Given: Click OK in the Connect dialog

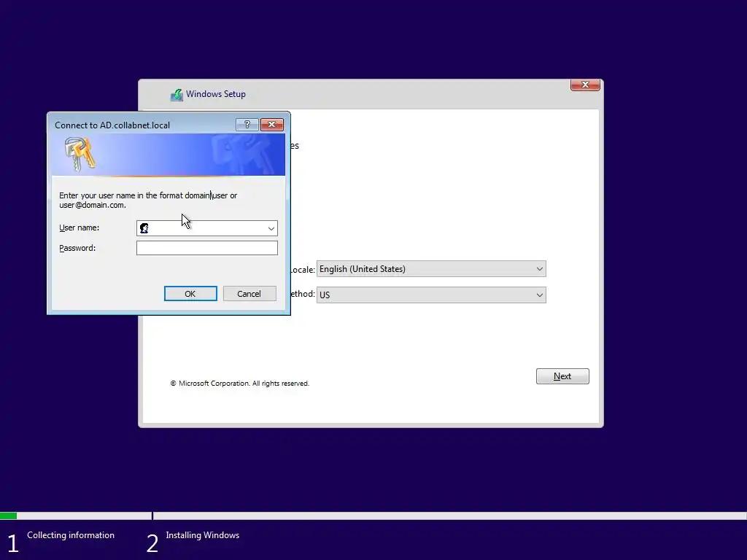Looking at the screenshot, I should coord(190,294).
